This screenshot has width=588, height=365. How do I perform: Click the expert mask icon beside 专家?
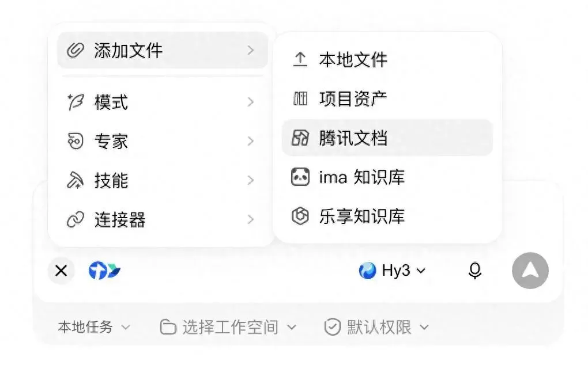(76, 141)
